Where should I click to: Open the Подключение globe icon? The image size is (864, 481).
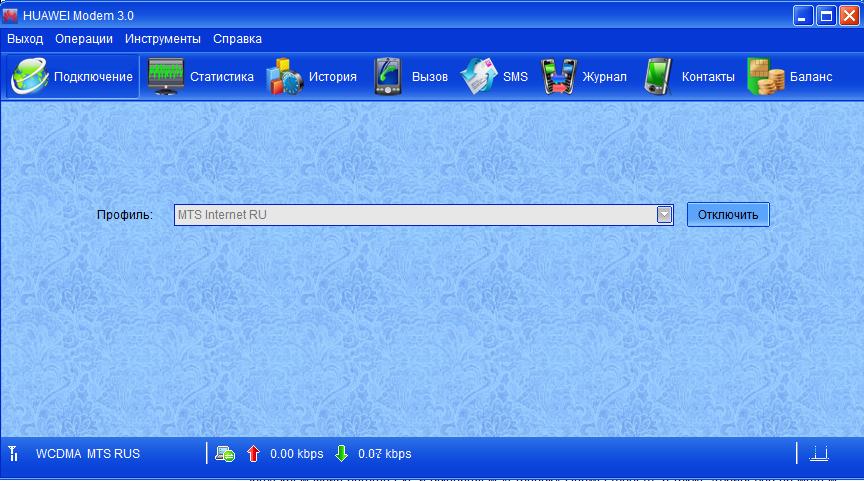(30, 76)
